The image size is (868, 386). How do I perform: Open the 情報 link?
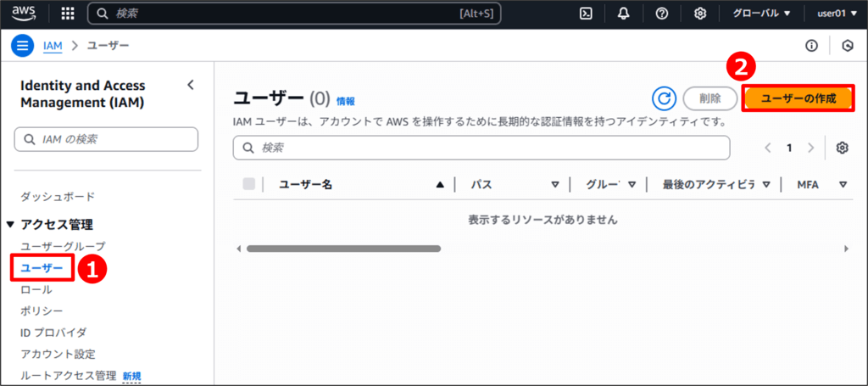346,101
